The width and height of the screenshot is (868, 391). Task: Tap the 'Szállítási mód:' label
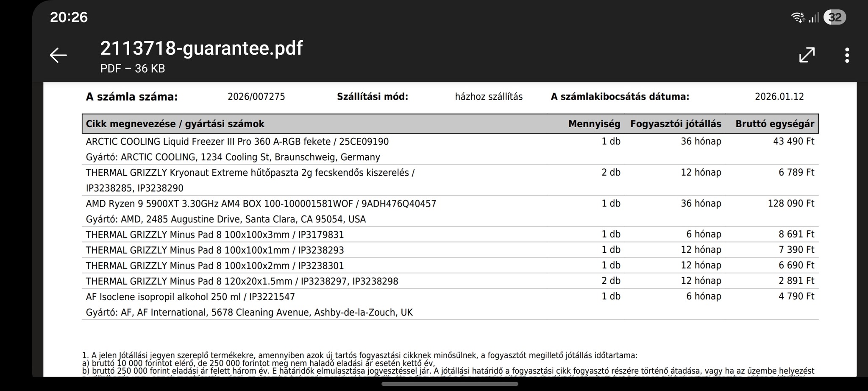pos(373,97)
